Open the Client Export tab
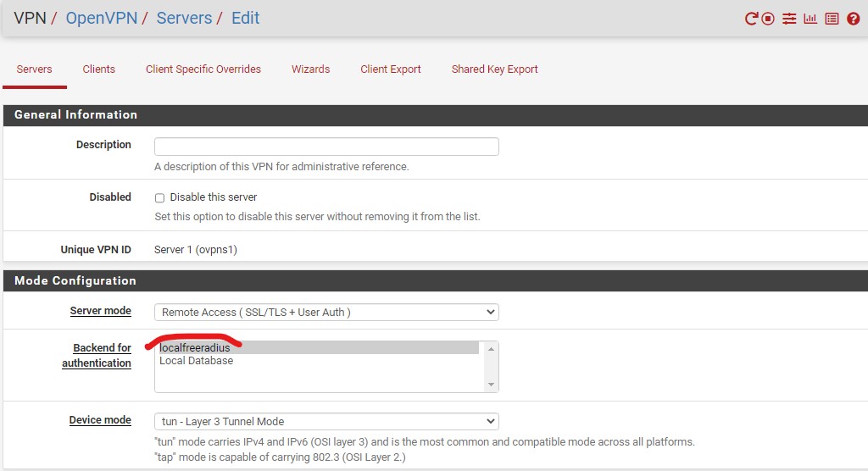 [x=390, y=69]
